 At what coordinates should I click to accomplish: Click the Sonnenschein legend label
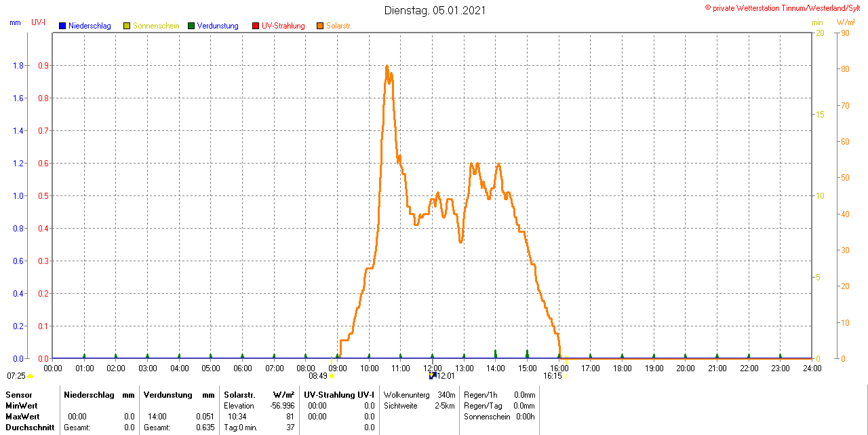pos(156,26)
